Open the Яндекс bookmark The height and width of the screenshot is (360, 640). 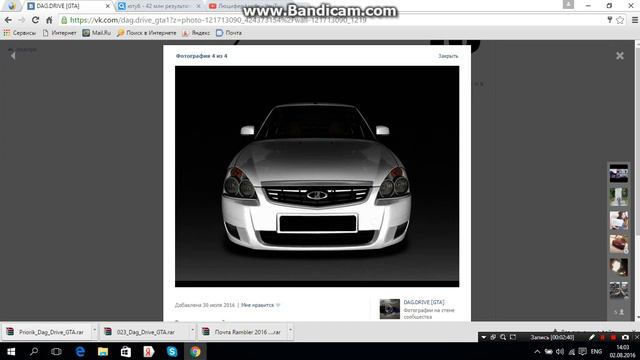click(x=196, y=33)
